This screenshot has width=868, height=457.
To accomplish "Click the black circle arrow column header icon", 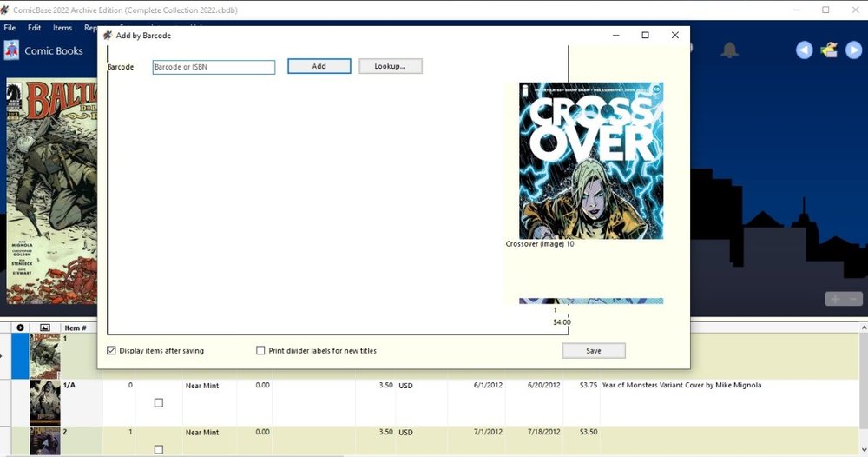I will [20, 328].
